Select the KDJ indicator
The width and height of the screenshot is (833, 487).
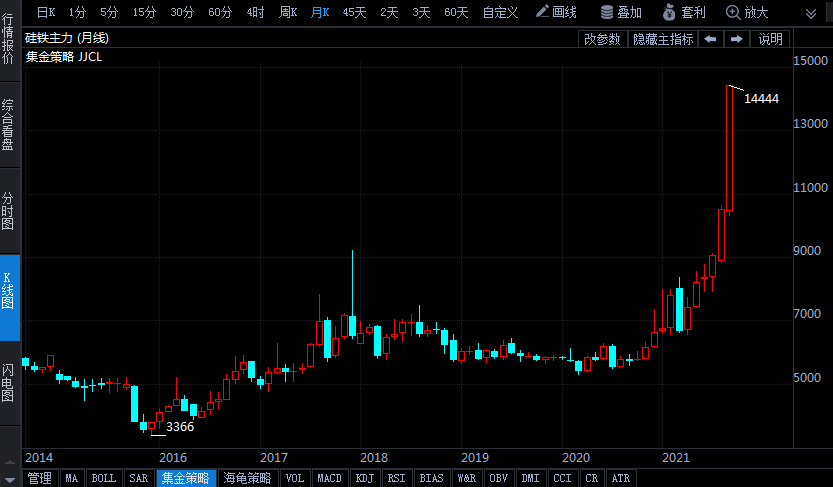pyautogui.click(x=364, y=478)
